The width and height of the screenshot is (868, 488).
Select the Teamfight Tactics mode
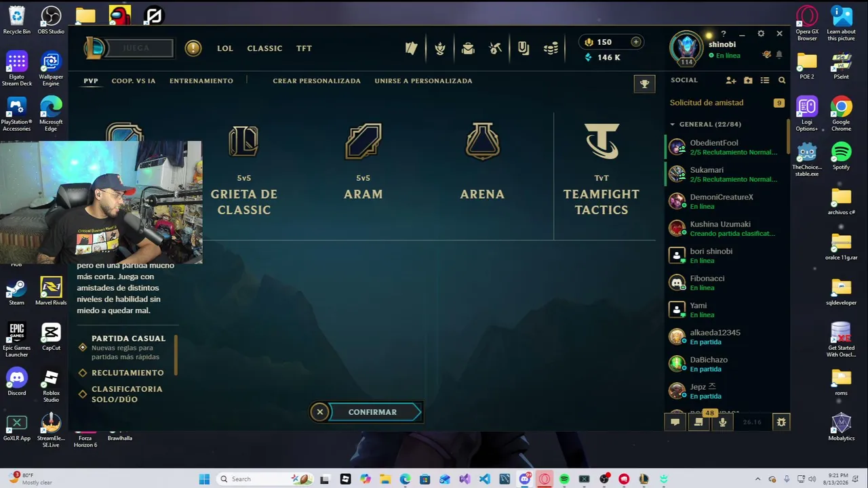601,169
